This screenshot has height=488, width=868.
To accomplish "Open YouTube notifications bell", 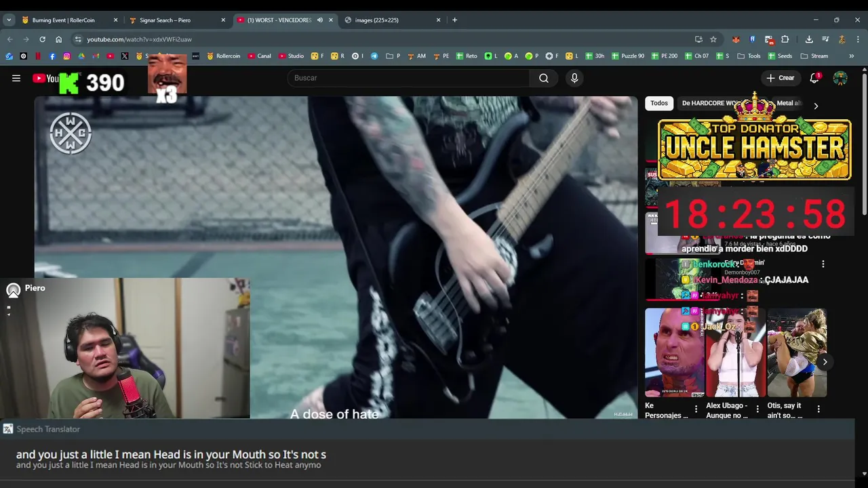I will coord(814,78).
